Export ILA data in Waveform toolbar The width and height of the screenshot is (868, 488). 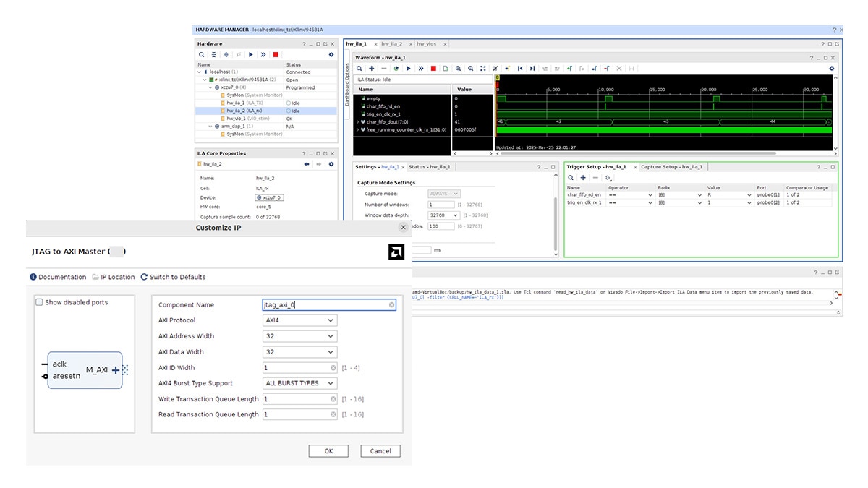tap(446, 69)
